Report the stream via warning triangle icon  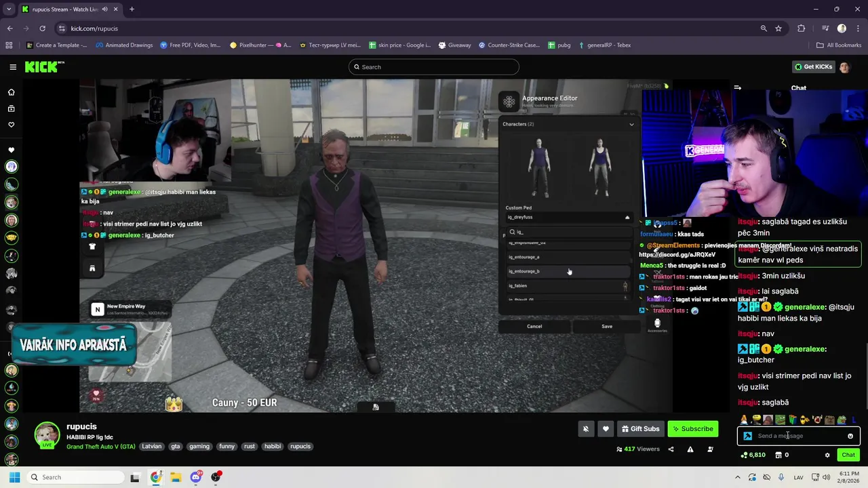coord(690,449)
